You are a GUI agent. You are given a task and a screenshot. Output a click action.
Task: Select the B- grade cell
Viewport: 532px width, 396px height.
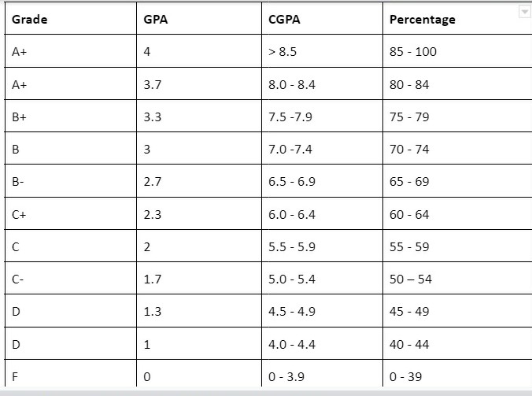pyautogui.click(x=19, y=181)
